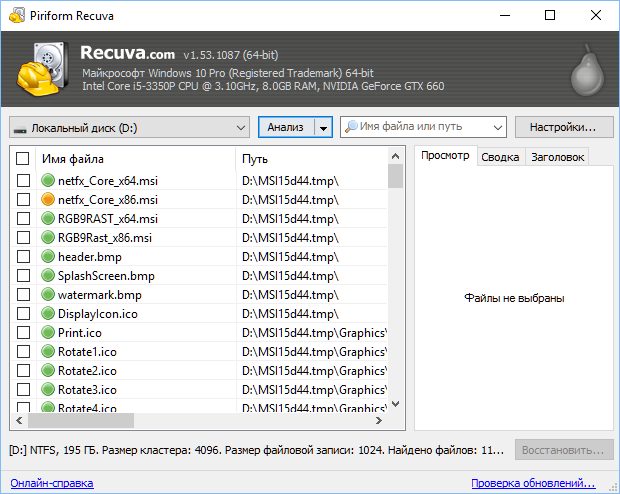Viewport: 620px width, 494px height.
Task: Check the box for netfx_Core_x86.msi
Action: tap(23, 199)
